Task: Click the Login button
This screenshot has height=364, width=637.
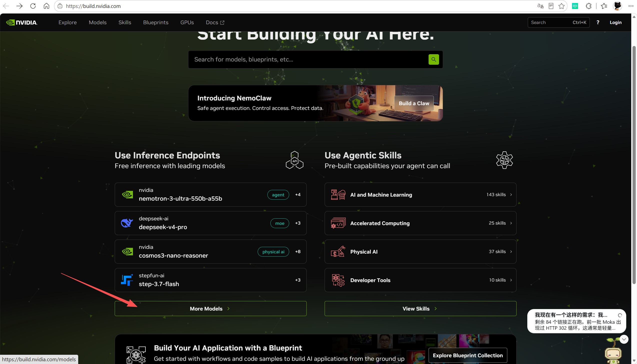Action: 616,22
